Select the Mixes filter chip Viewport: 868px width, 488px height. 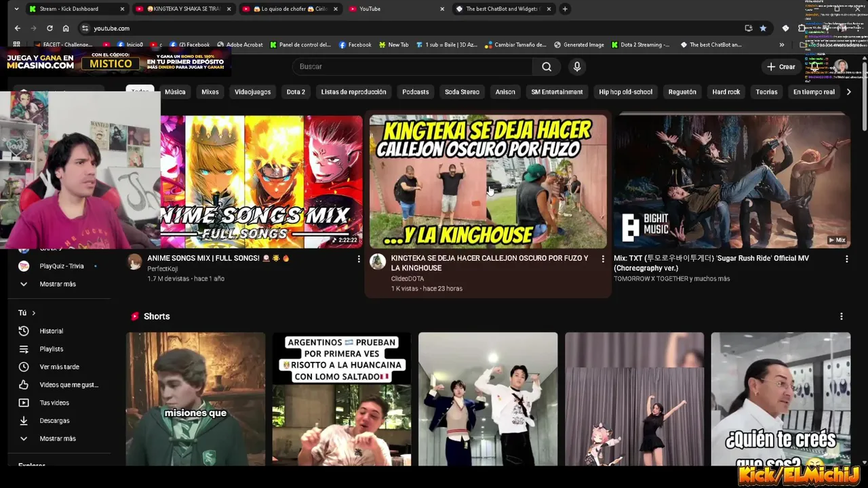click(x=210, y=91)
